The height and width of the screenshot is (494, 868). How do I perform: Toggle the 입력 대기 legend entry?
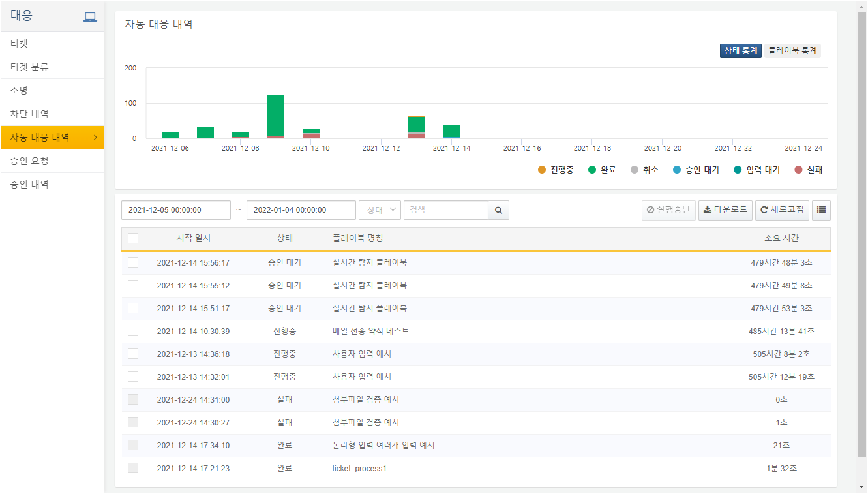(x=756, y=170)
